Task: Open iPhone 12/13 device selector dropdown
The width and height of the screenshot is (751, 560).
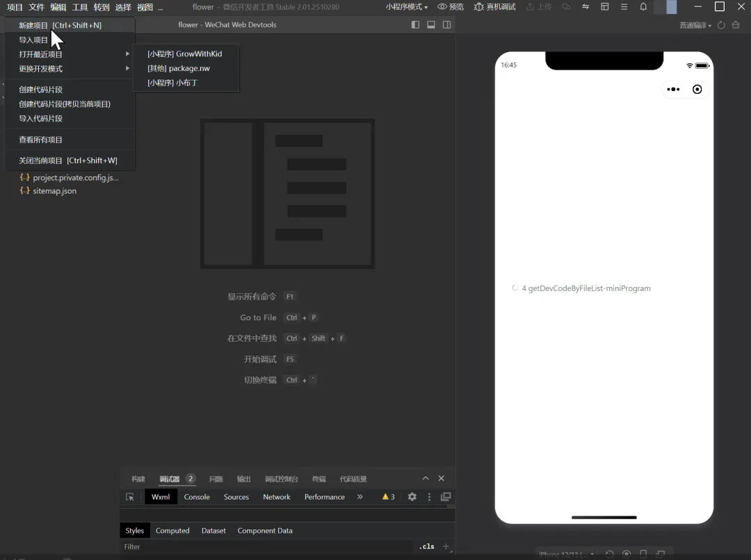Action: [567, 554]
